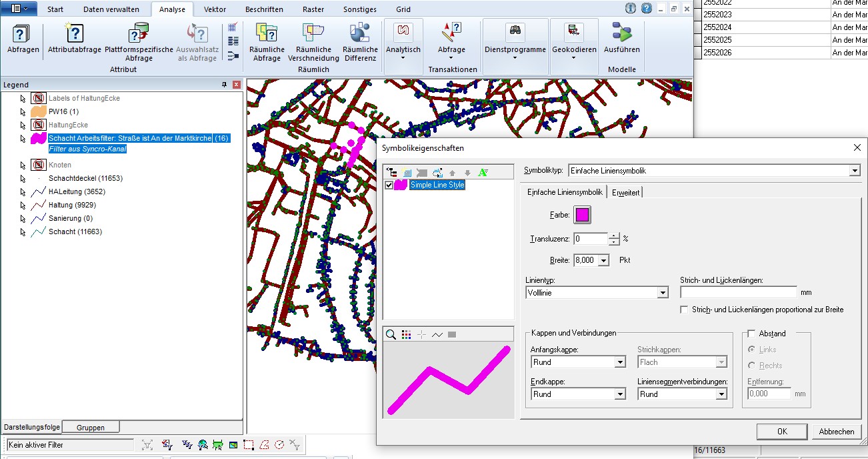Open the Anfangskappe dropdown
868x459 pixels.
(621, 360)
